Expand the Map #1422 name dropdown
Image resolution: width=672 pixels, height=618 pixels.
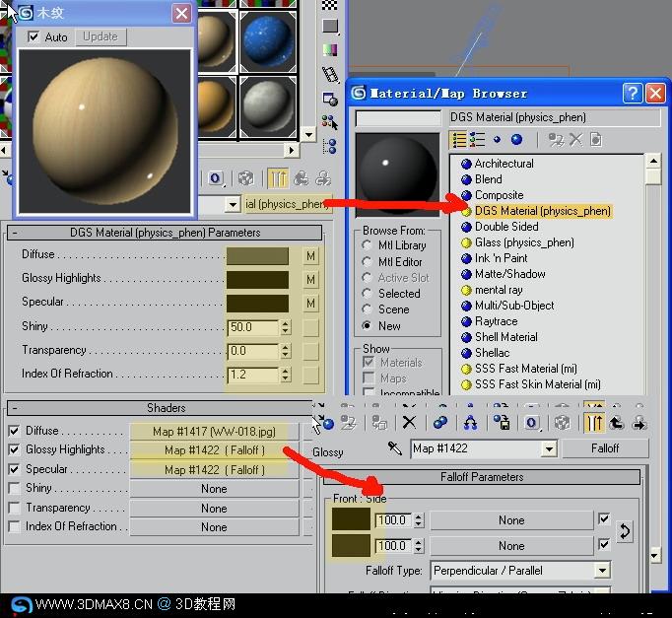(549, 448)
